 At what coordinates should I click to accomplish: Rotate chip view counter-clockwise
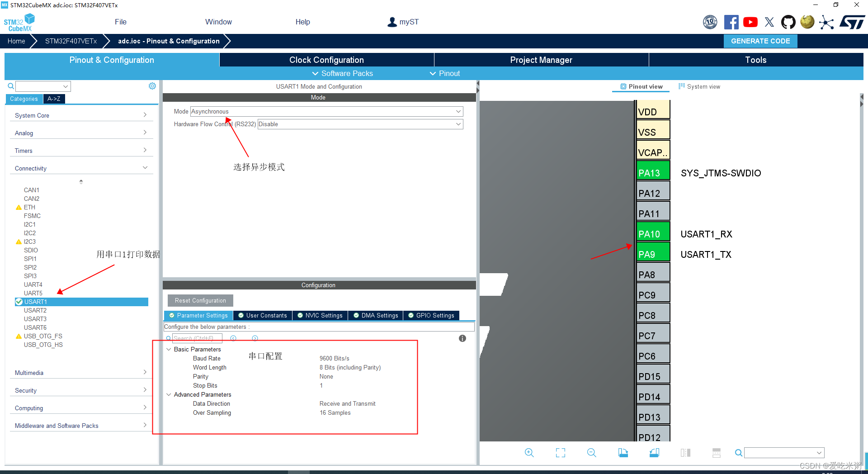pyautogui.click(x=654, y=453)
